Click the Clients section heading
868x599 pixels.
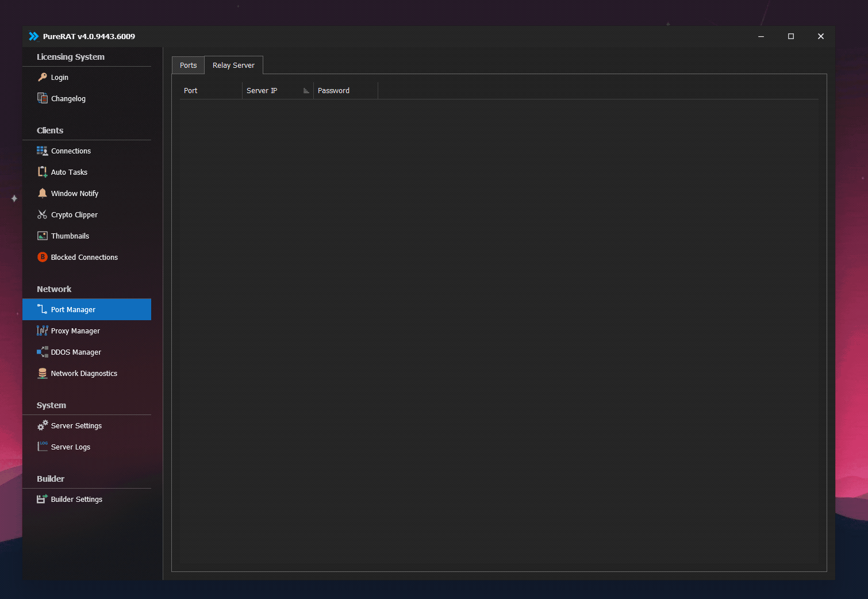click(x=50, y=130)
